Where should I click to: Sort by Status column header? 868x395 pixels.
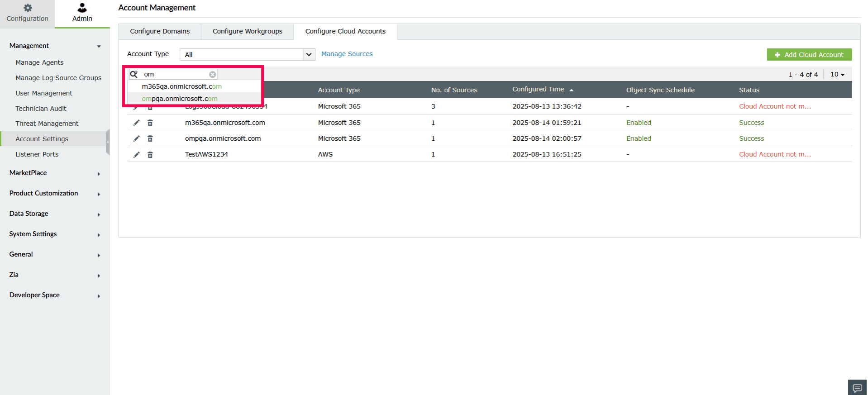pos(749,90)
